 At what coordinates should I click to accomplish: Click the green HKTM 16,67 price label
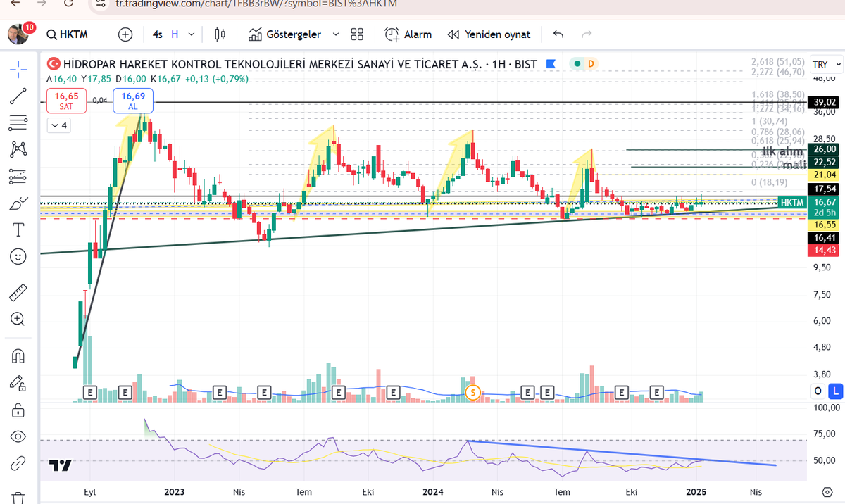point(810,202)
